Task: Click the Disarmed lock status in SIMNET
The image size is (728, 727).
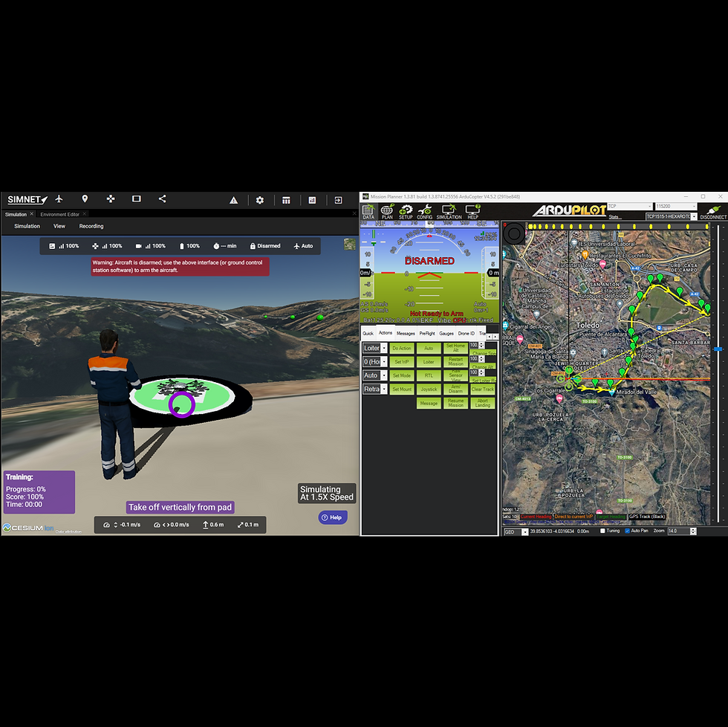Action: point(265,246)
